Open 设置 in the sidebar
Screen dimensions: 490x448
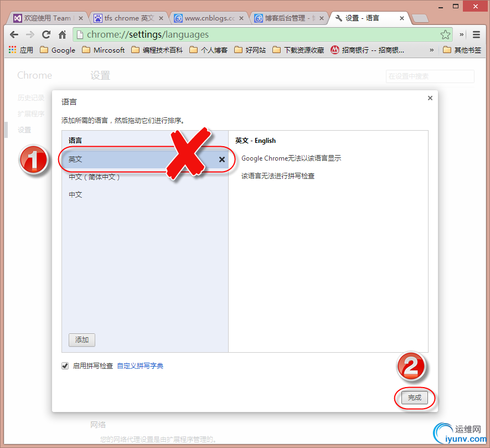coord(24,130)
